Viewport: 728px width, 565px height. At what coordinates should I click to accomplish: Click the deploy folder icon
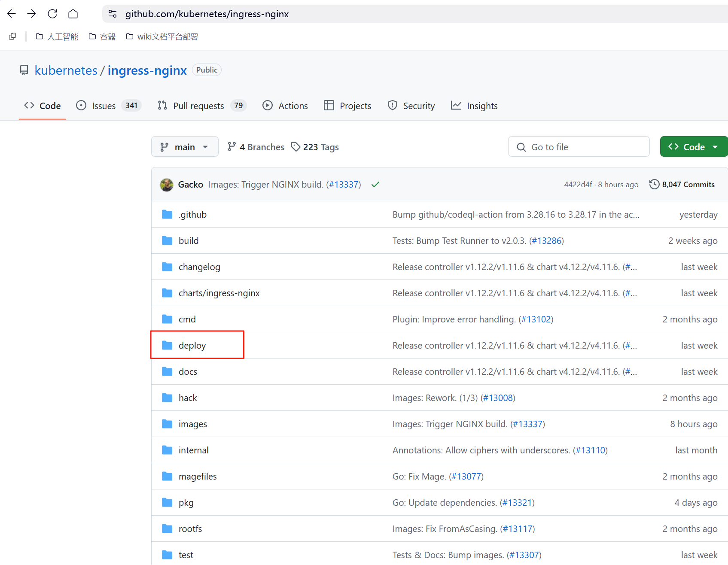point(167,345)
